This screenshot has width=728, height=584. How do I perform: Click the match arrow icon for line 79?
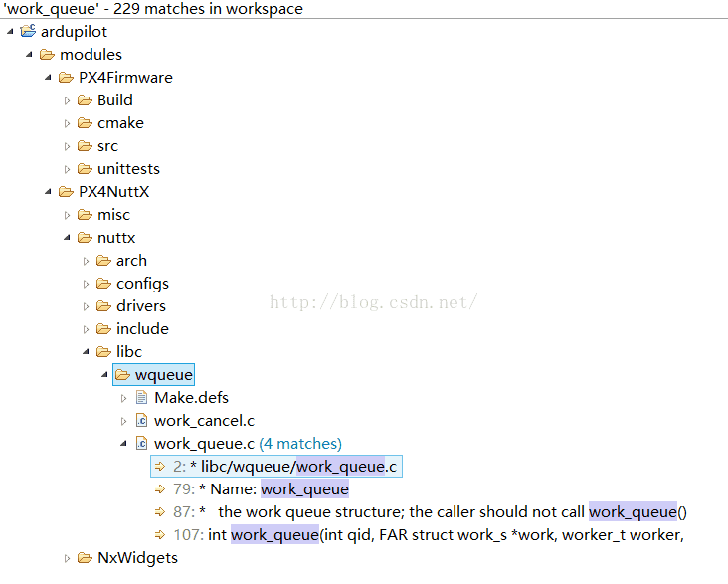pos(160,488)
